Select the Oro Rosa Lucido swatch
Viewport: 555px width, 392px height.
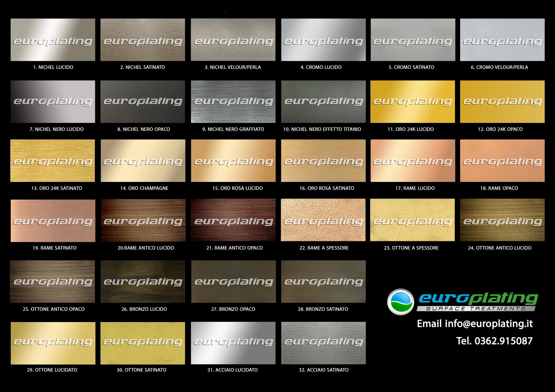coord(233,161)
